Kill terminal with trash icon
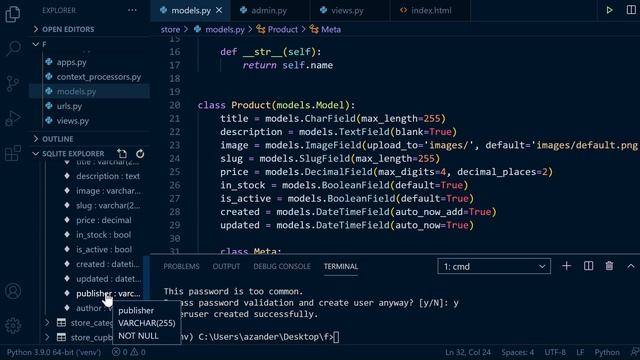 tap(609, 266)
